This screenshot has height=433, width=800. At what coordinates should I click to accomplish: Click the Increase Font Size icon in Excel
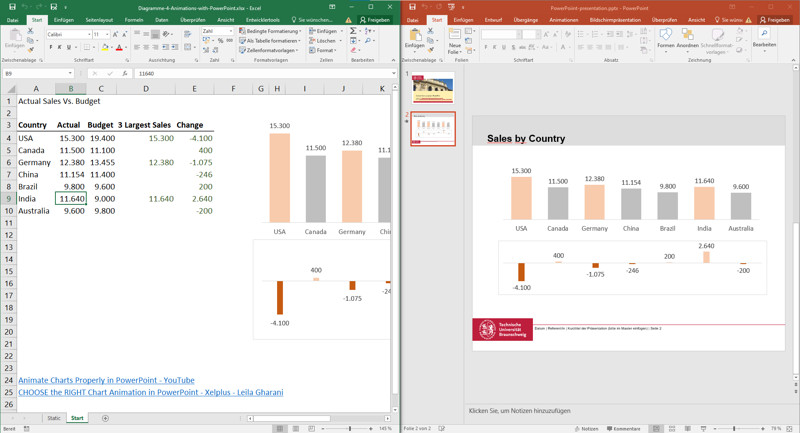pos(115,34)
